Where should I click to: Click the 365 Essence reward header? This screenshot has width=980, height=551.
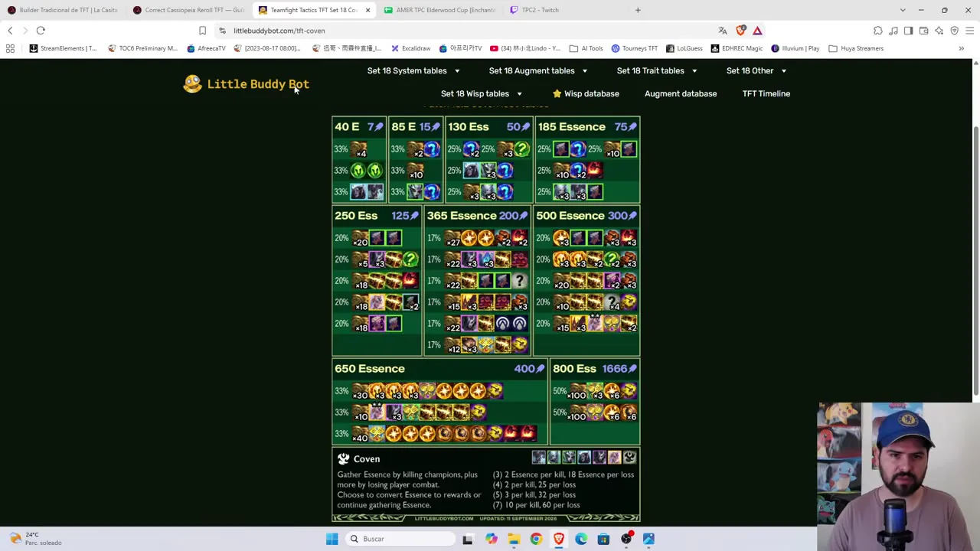(478, 216)
